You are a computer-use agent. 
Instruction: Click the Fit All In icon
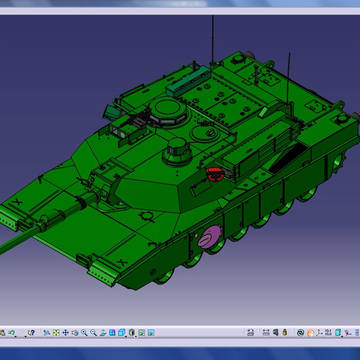[x=56, y=332]
